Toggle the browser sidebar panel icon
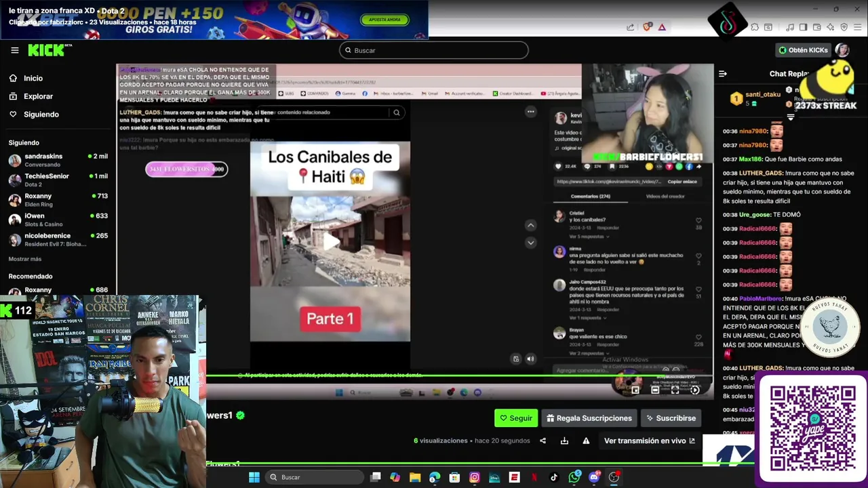 (x=803, y=27)
